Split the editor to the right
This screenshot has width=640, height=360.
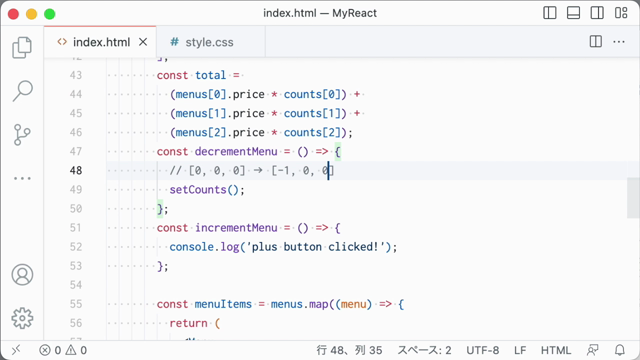click(596, 42)
